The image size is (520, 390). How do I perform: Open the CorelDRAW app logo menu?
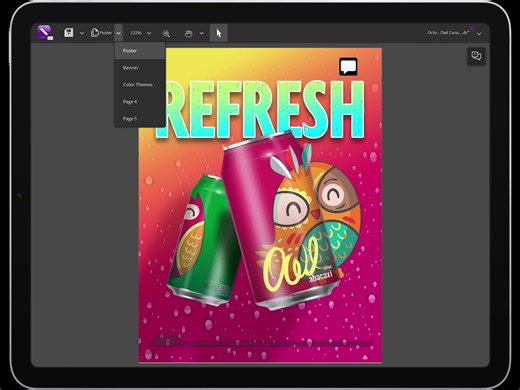click(45, 33)
